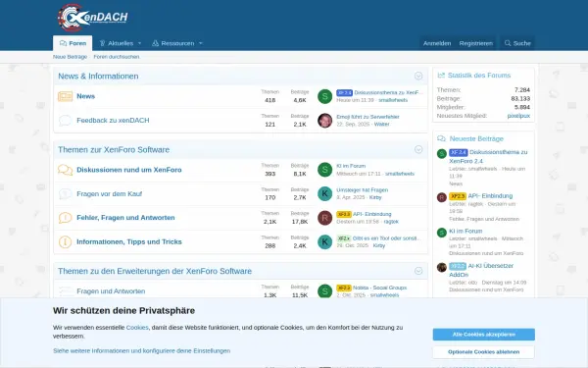588x368 pixels.
Task: Click the Fehler, Fragen und Antworten icon
Action: pyautogui.click(x=65, y=218)
